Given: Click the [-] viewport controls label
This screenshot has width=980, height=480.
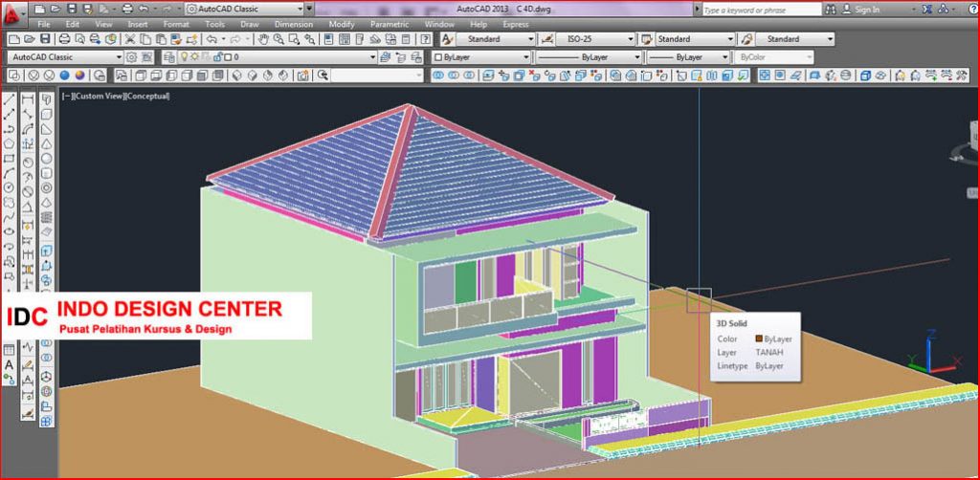Looking at the screenshot, I should [x=69, y=97].
